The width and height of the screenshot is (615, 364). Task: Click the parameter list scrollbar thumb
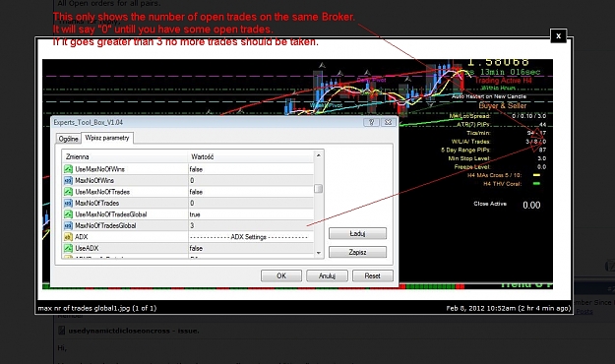tap(319, 189)
